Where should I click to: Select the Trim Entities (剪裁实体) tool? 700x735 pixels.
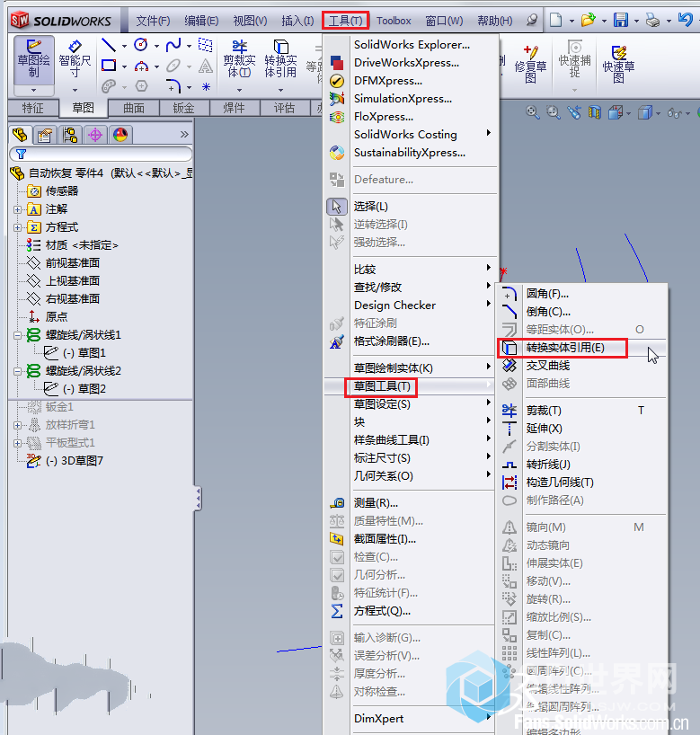point(238,59)
